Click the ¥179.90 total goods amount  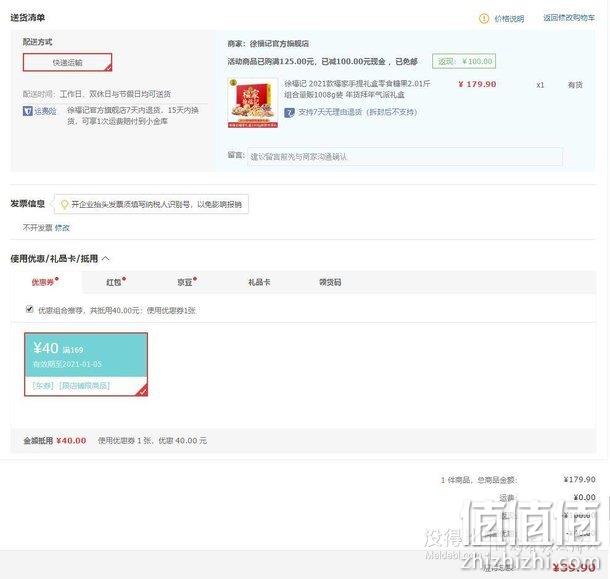pos(579,479)
